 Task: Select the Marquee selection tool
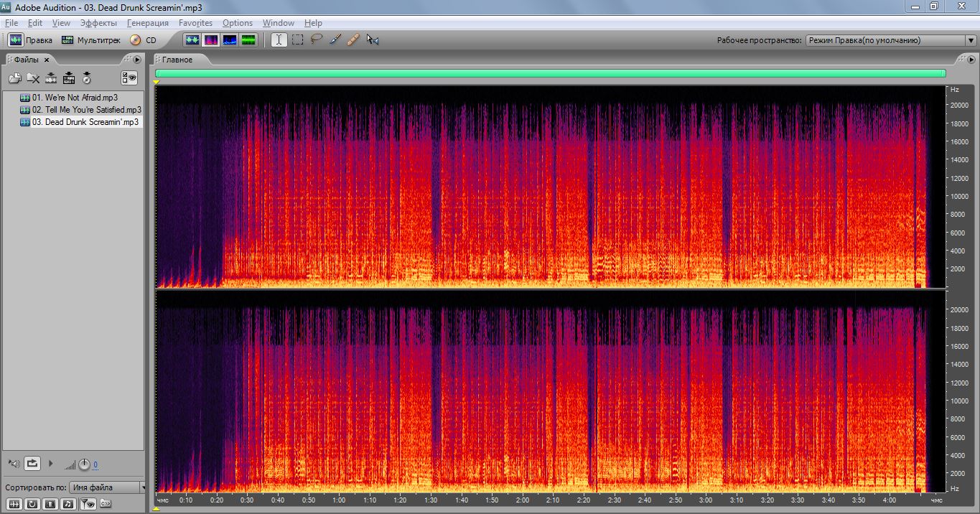point(297,40)
